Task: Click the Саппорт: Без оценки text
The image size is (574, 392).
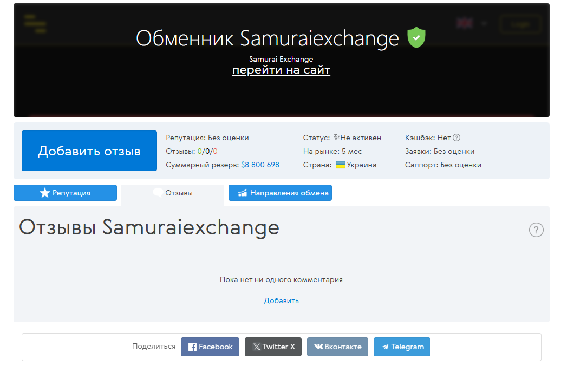Action: (x=443, y=165)
